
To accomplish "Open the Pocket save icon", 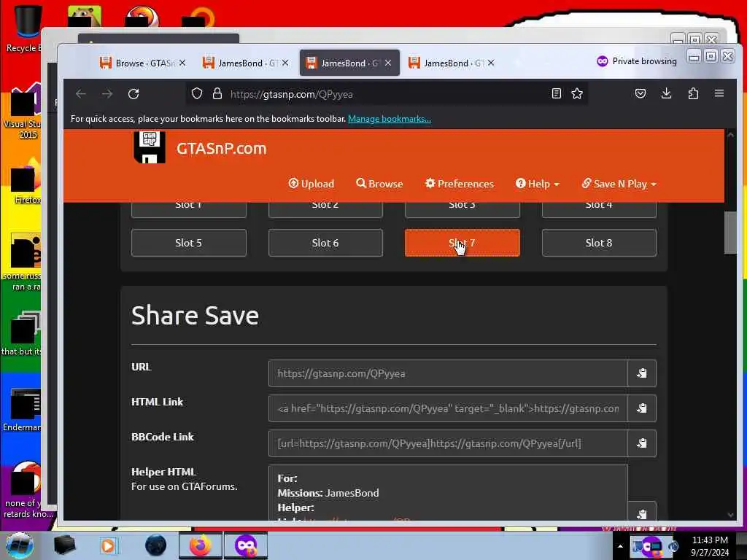I will tap(640, 93).
